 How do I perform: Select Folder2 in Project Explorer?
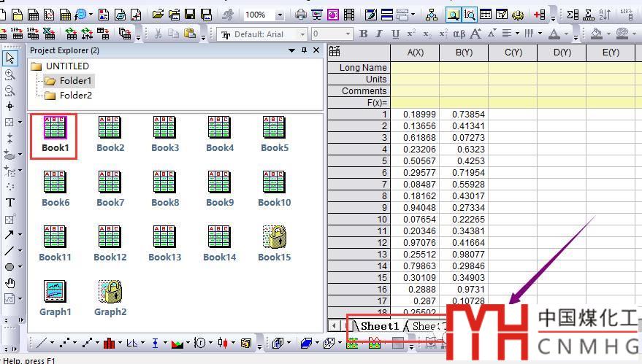coord(76,96)
